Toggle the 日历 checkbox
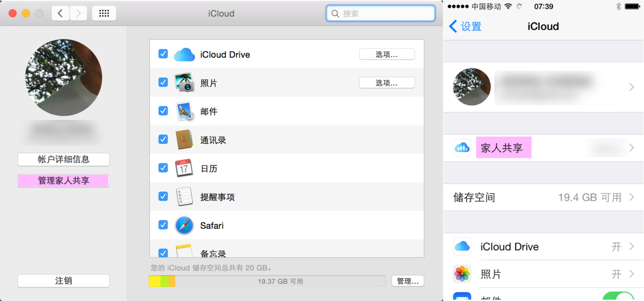The width and height of the screenshot is (644, 301). pos(163,168)
